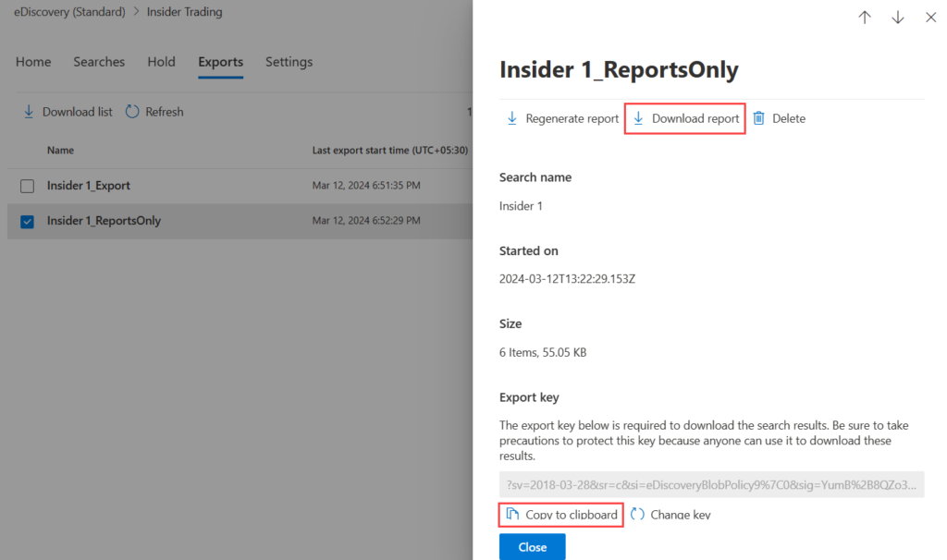
Task: Click eDiscovery (Standard) breadcrumb link
Action: [69, 12]
